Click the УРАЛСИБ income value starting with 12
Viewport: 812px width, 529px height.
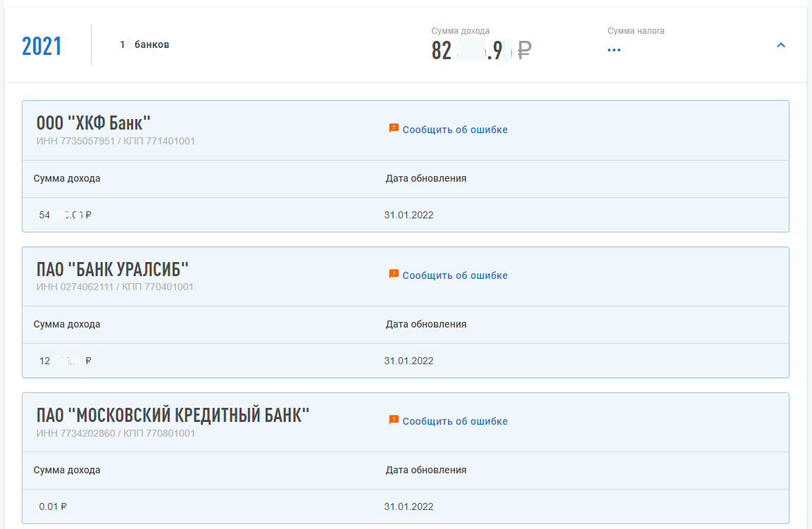[x=65, y=361]
